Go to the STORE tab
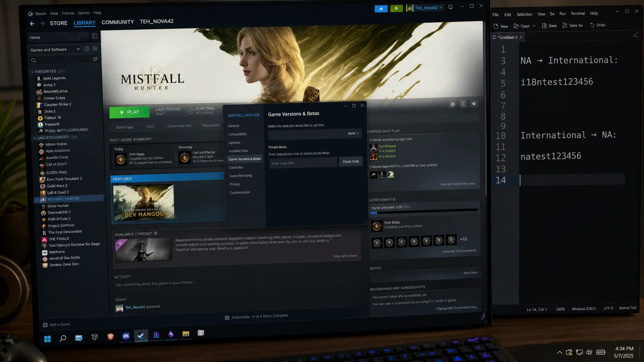644x362 pixels. point(58,23)
